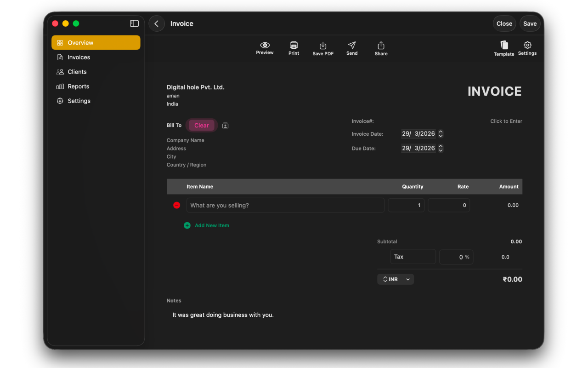Open the Share icon in toolbar
Viewport: 588px width, 368px height.
381,45
